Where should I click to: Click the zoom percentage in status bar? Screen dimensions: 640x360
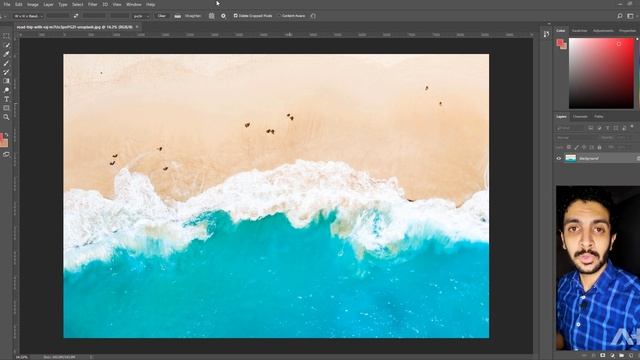(22, 357)
